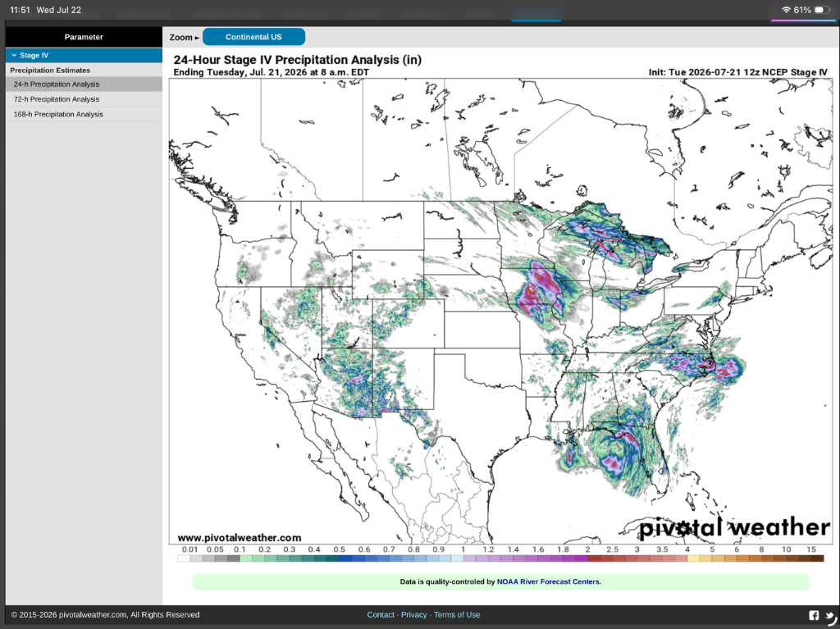Viewport: 840px width, 629px height.
Task: Open the Contact link
Action: [x=381, y=614]
